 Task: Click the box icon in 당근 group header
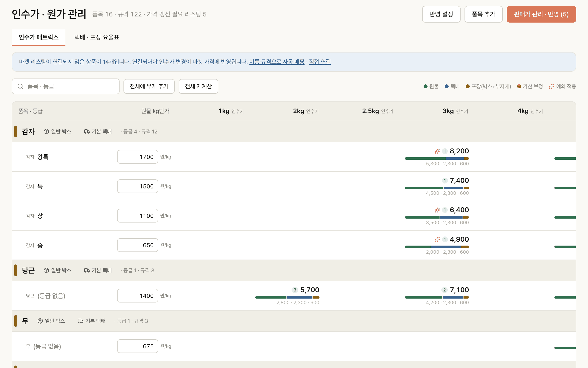click(x=46, y=270)
